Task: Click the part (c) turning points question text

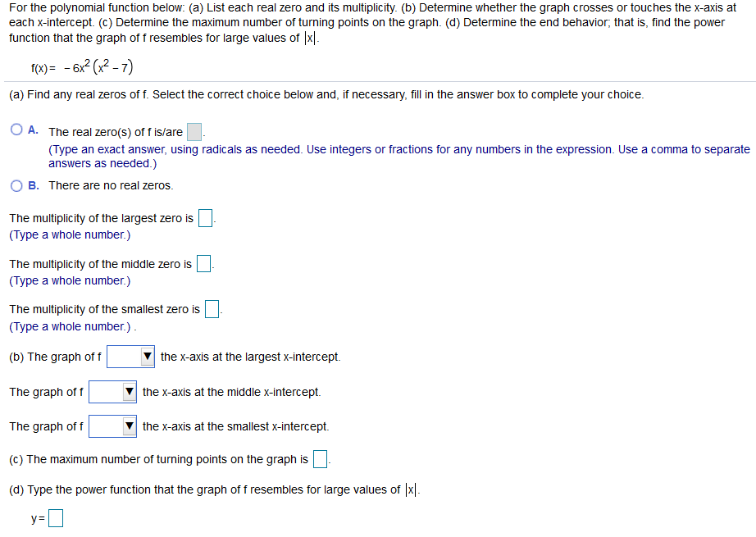Action: click(x=156, y=458)
